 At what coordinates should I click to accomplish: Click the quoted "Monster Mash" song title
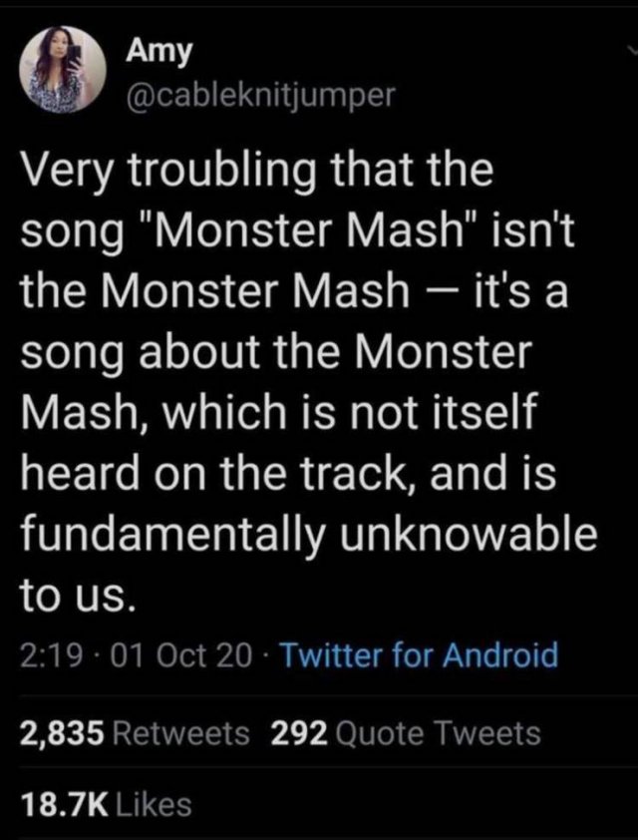310,233
